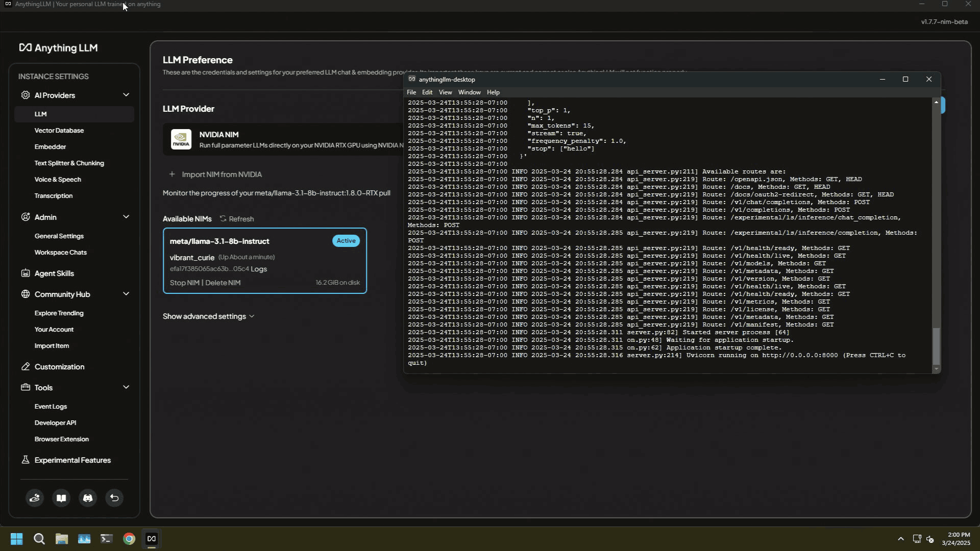Click the back arrow icon in sidebar
This screenshot has height=551, width=980.
[114, 498]
